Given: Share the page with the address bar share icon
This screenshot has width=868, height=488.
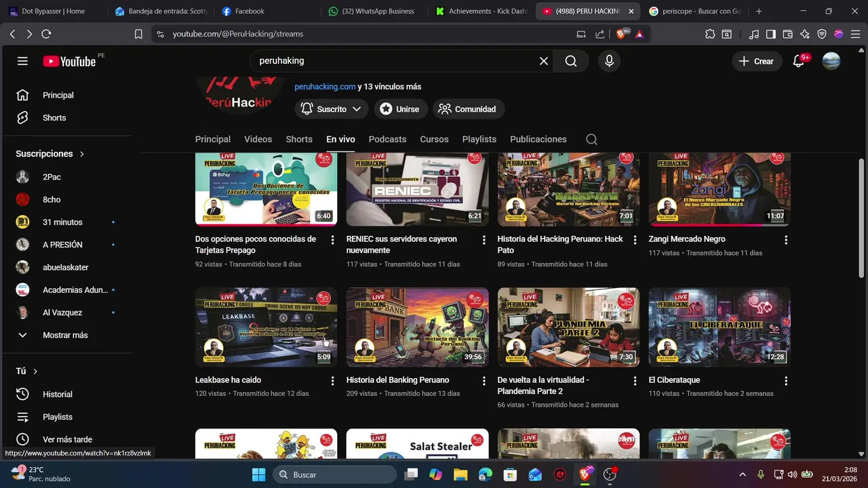Looking at the screenshot, I should 600,34.
